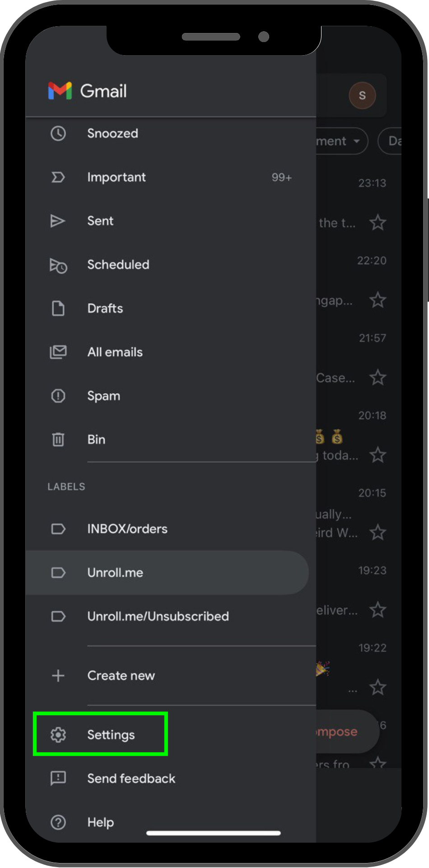
Task: Star the email received at 19:23
Action: pos(378,610)
